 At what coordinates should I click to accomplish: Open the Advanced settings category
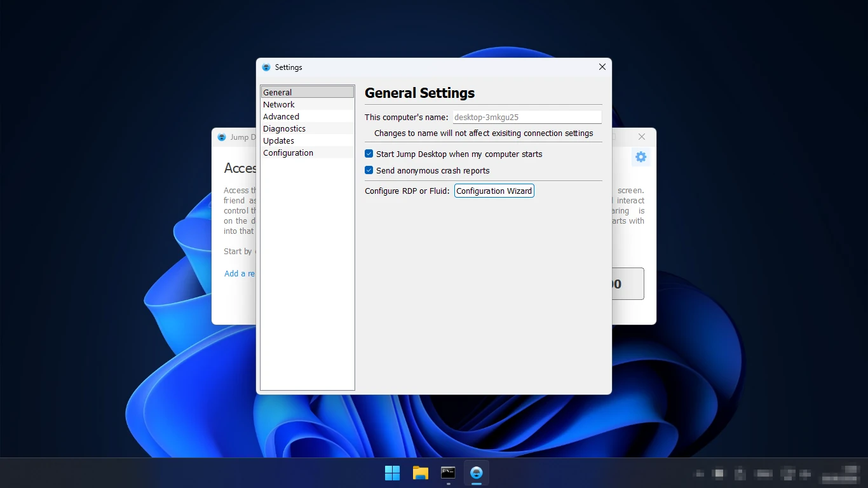coord(308,116)
